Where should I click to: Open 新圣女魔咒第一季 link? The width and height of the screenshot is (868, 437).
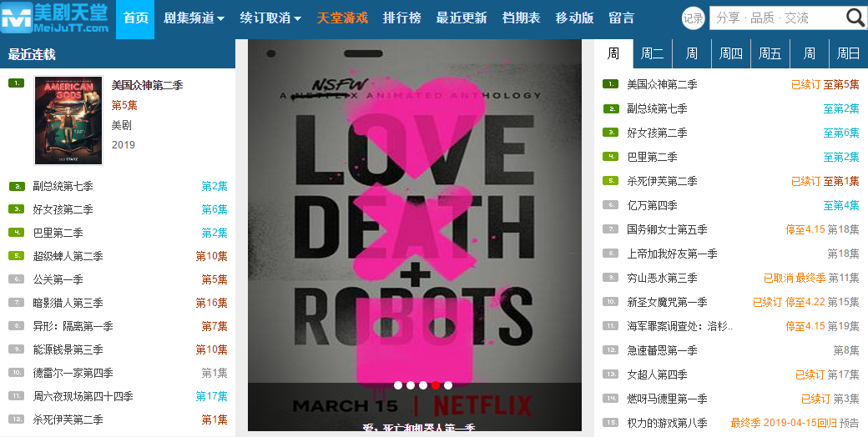667,302
